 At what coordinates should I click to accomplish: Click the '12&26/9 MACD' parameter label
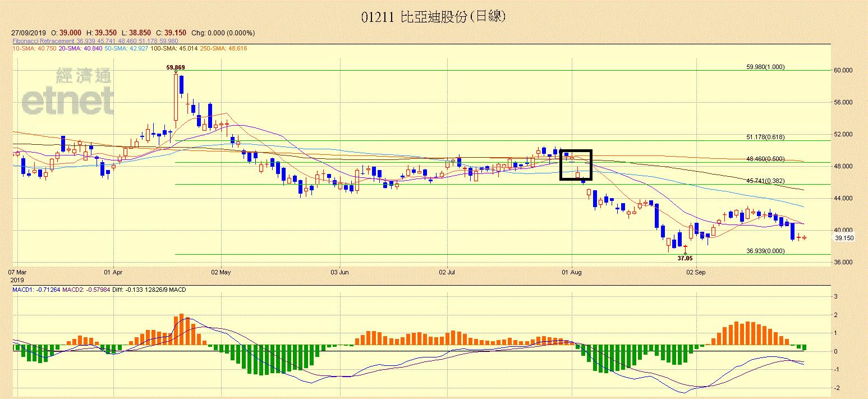[x=167, y=290]
